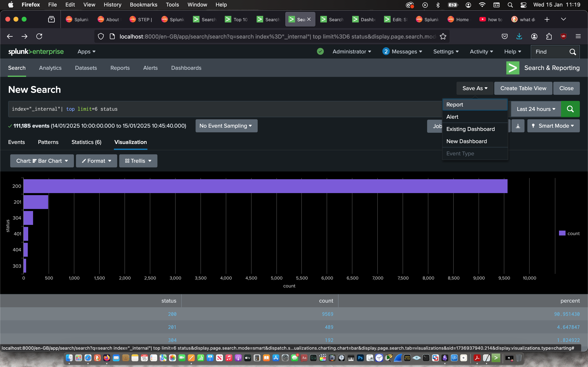Click status value 200 in results table

tap(172, 314)
